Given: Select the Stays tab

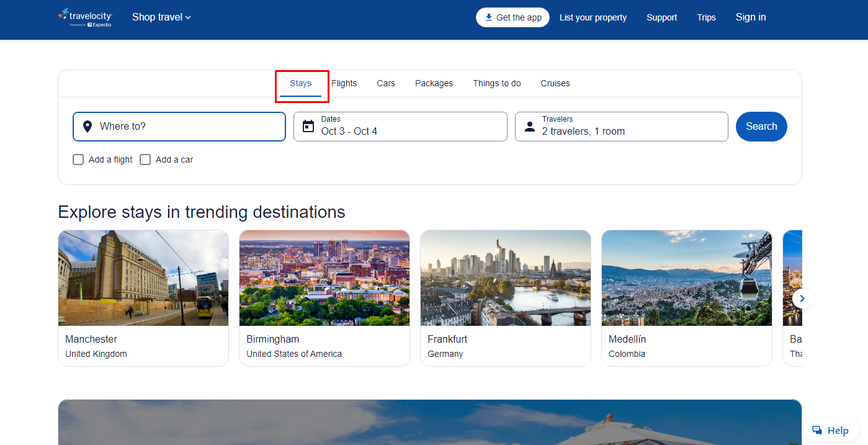Looking at the screenshot, I should click(x=300, y=83).
